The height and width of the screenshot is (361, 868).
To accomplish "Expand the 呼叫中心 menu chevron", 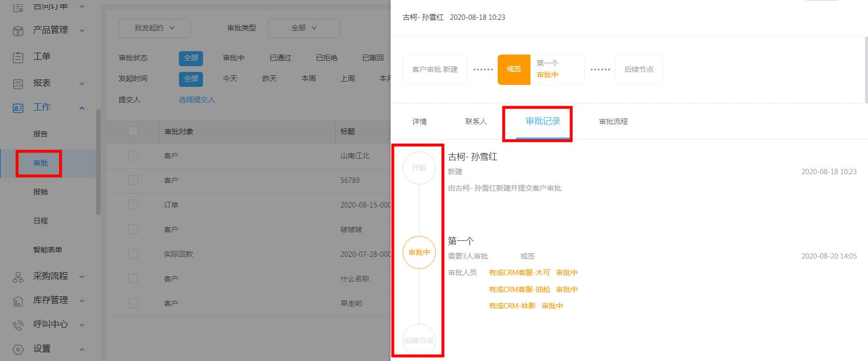I will click(x=82, y=325).
